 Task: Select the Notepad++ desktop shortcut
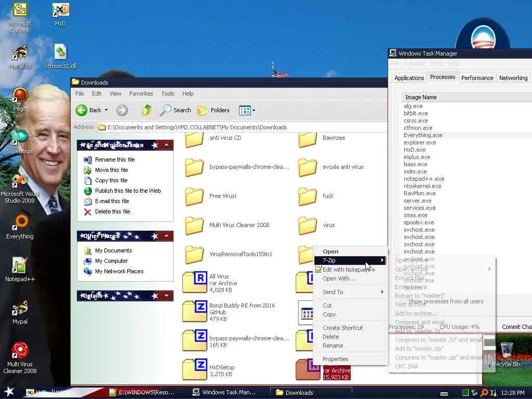tap(20, 270)
